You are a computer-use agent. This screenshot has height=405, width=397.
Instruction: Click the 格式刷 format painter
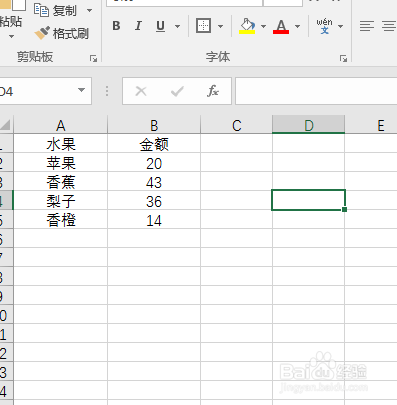pyautogui.click(x=62, y=33)
